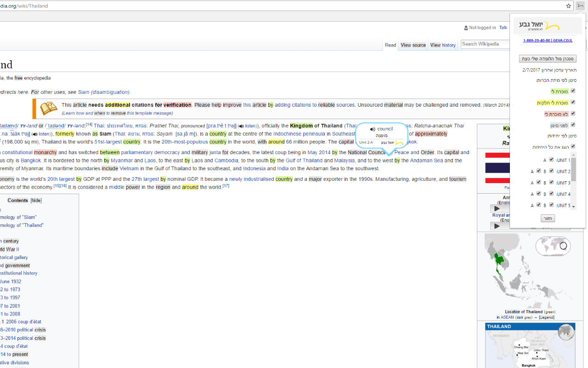Click the speaker icon beside first 'listen'
The height and width of the screenshot is (368, 588).
pos(240,126)
